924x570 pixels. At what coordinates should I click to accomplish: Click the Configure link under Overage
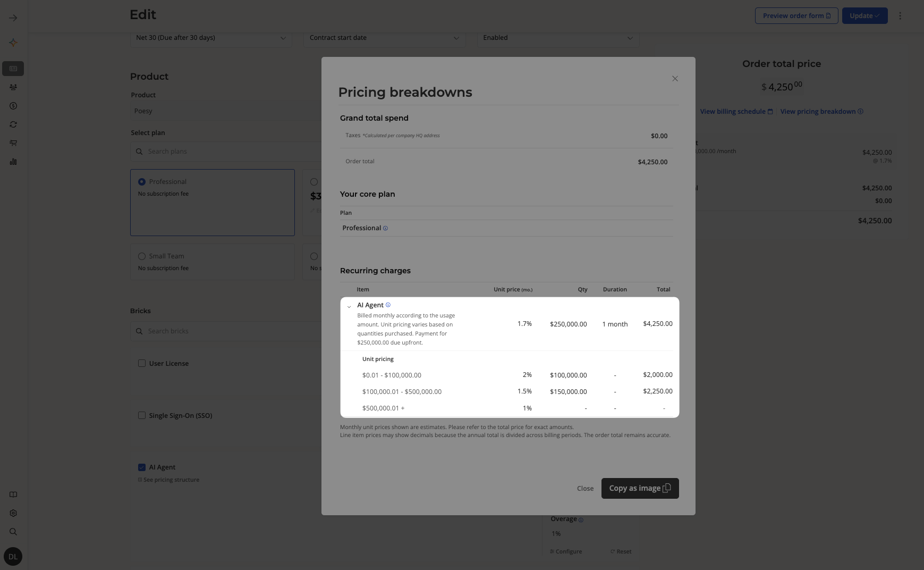click(566, 551)
